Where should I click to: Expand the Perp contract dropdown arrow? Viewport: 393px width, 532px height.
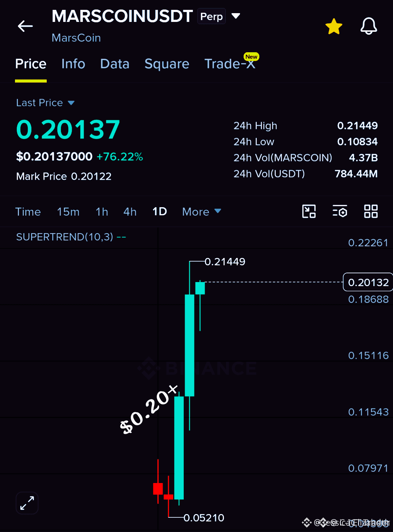pos(236,16)
